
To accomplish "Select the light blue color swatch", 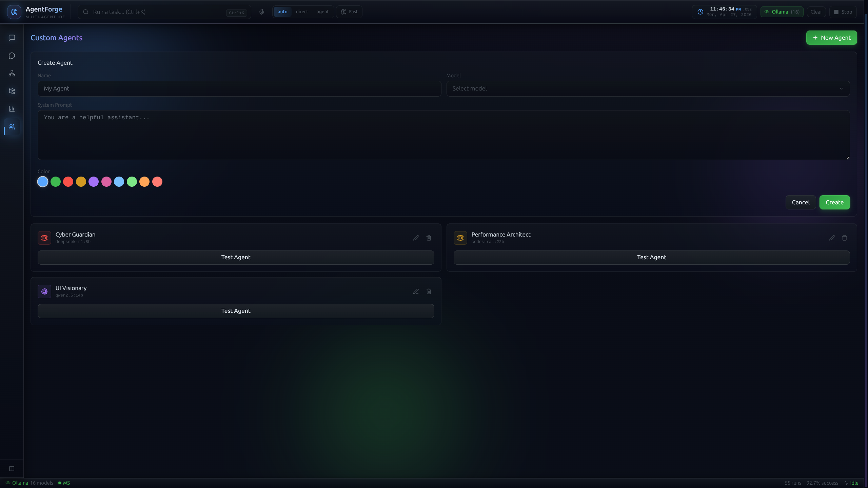I will [119, 182].
